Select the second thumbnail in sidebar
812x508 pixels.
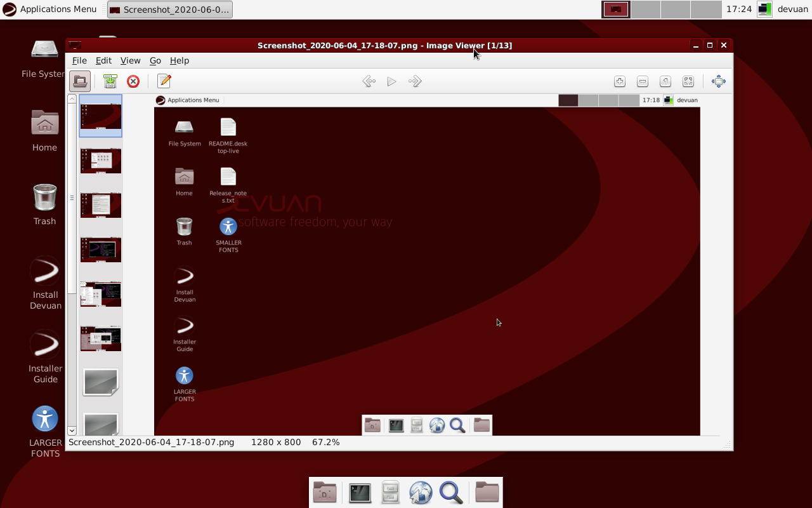tap(101, 161)
